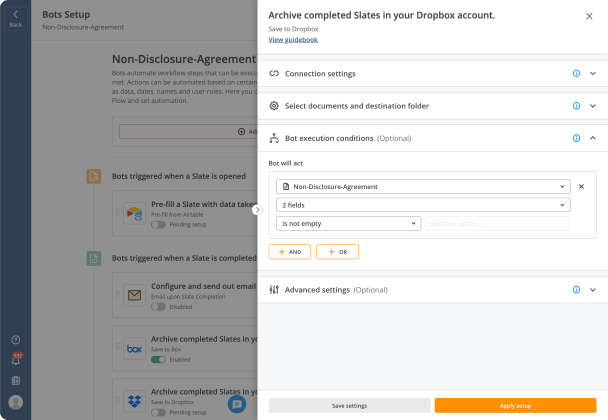This screenshot has width=608, height=420.
Task: Show info for Select documents and destination folder
Action: [576, 106]
